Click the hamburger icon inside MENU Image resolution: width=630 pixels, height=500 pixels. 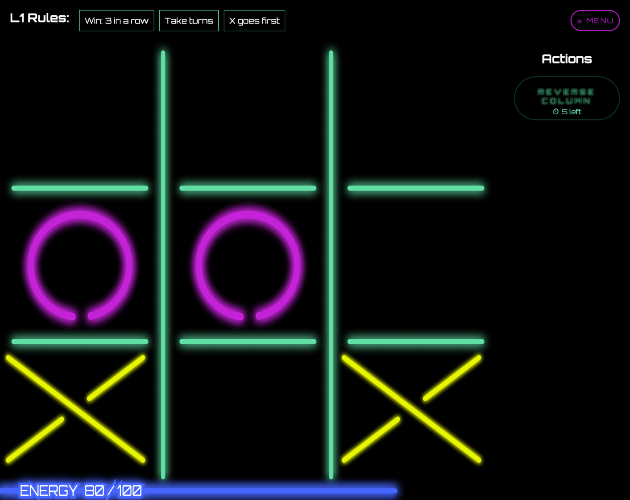[579, 21]
